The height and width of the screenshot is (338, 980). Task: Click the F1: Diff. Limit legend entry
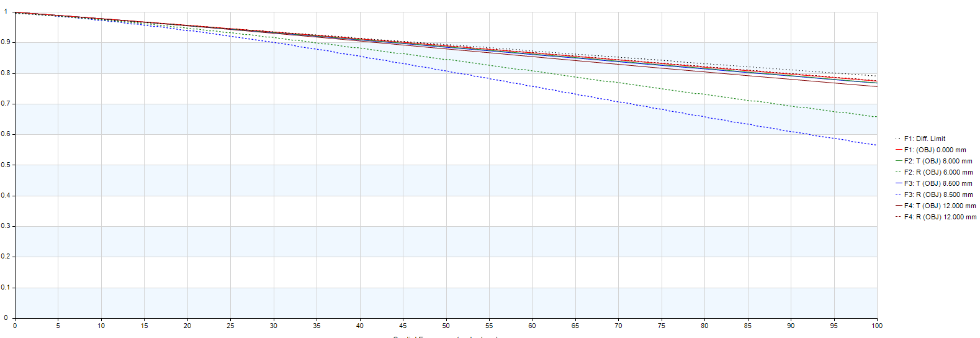924,139
